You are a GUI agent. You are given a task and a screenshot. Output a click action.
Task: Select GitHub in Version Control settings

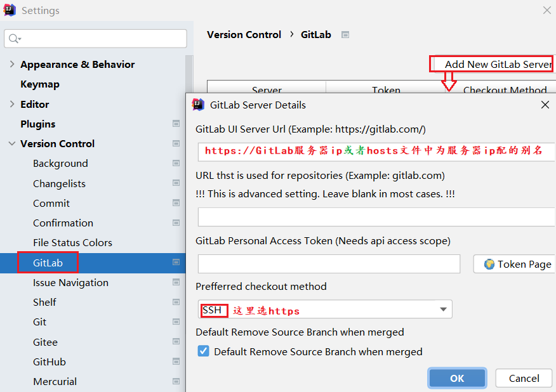(50, 362)
